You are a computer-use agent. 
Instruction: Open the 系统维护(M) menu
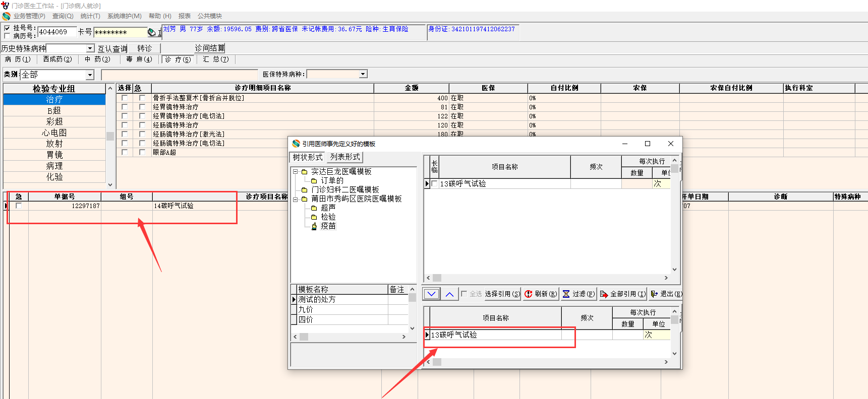click(x=125, y=16)
